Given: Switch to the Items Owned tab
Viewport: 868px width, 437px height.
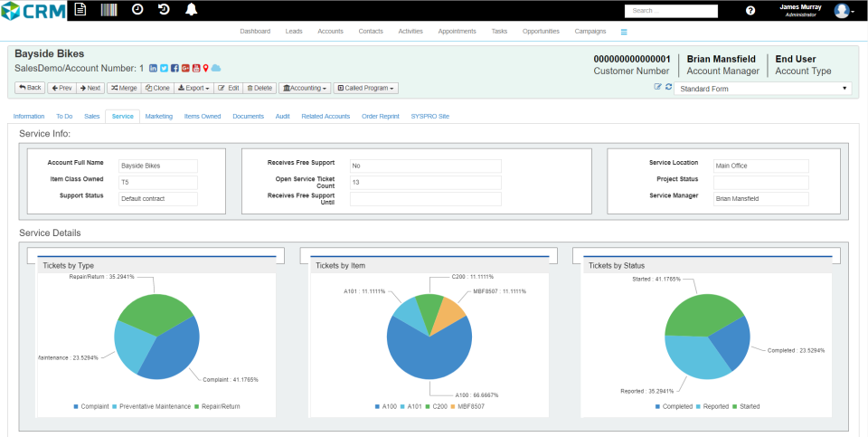Looking at the screenshot, I should click(x=203, y=117).
